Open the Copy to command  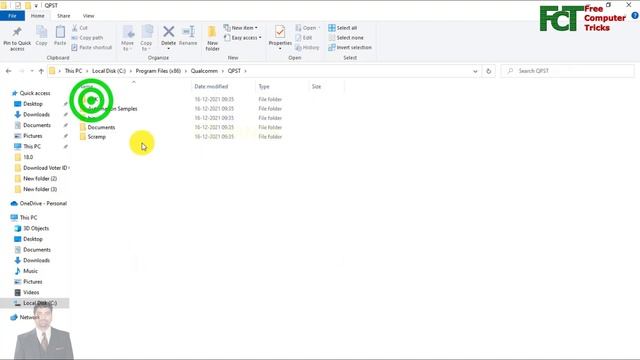tap(146, 38)
